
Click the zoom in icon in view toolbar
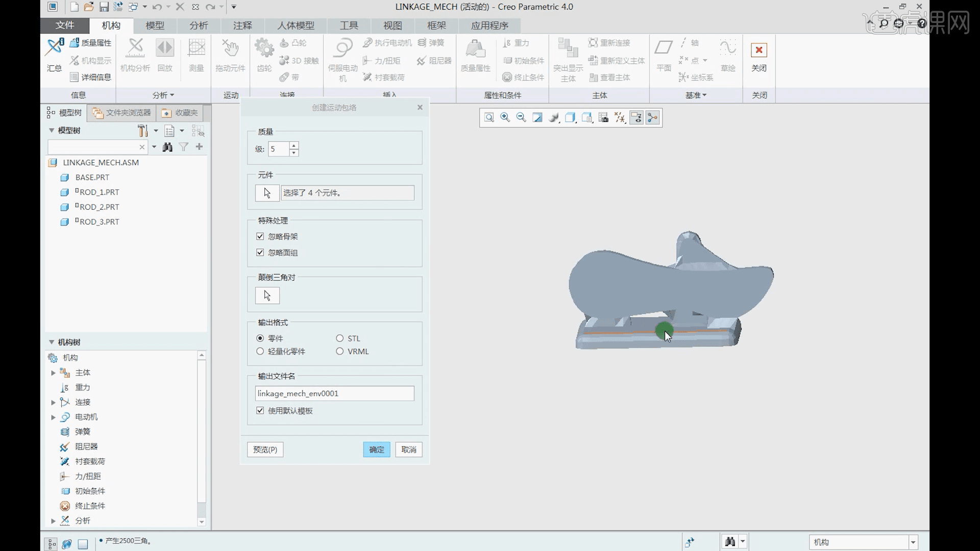point(505,118)
